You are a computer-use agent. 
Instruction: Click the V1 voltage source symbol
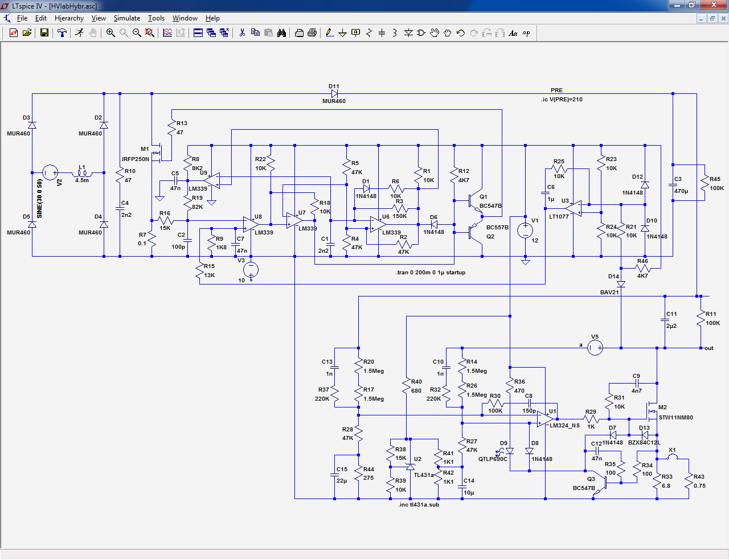pos(525,230)
